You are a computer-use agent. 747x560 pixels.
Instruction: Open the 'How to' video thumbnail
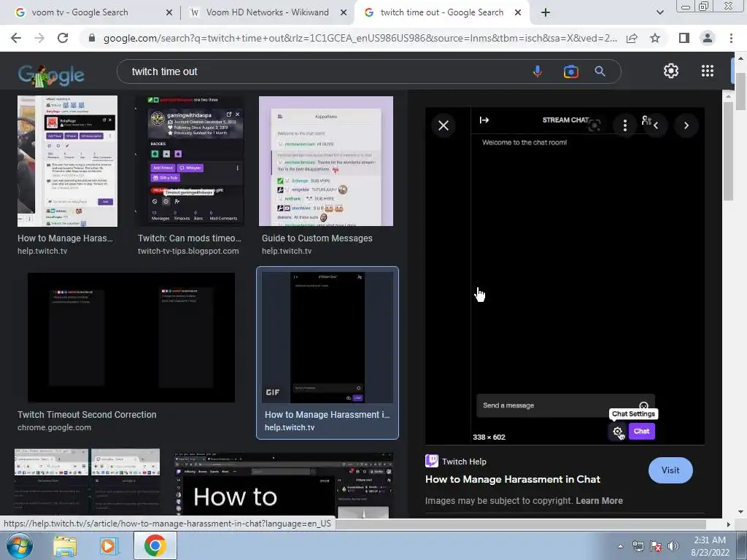284,485
